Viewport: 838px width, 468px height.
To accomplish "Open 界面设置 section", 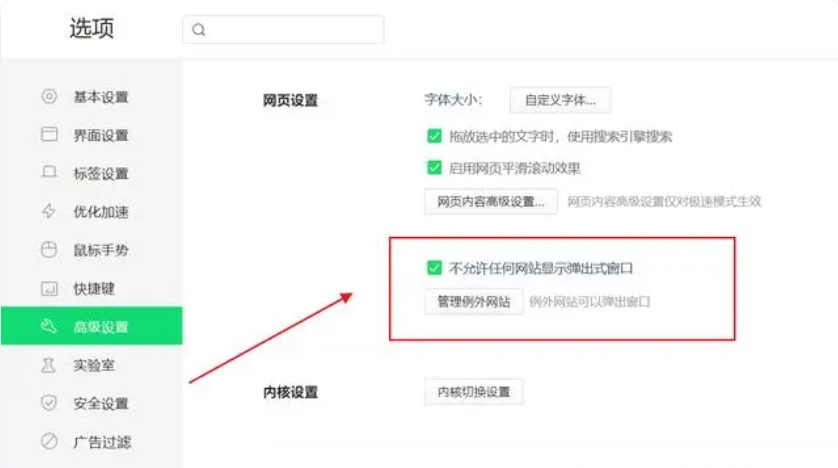I will point(91,135).
